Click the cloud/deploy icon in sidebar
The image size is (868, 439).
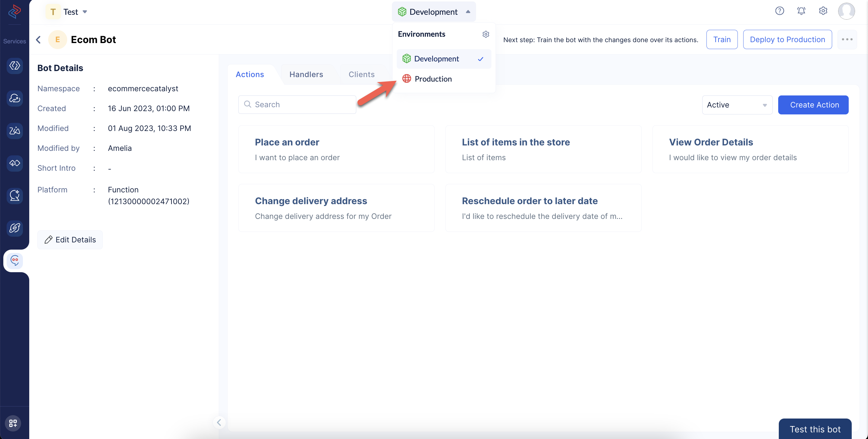(14, 98)
